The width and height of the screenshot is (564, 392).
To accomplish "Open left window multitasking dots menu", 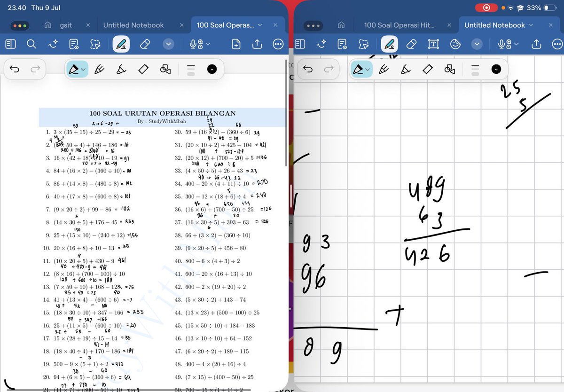I will 20,25.
